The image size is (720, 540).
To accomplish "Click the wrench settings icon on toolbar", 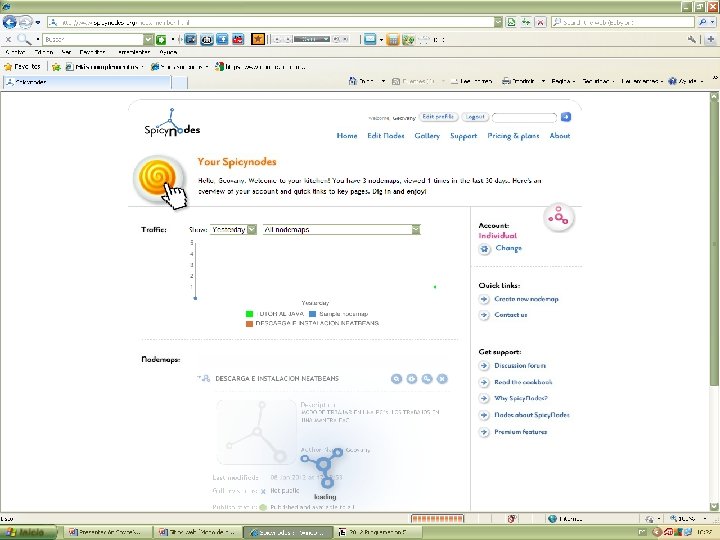I will pyautogui.click(x=692, y=39).
